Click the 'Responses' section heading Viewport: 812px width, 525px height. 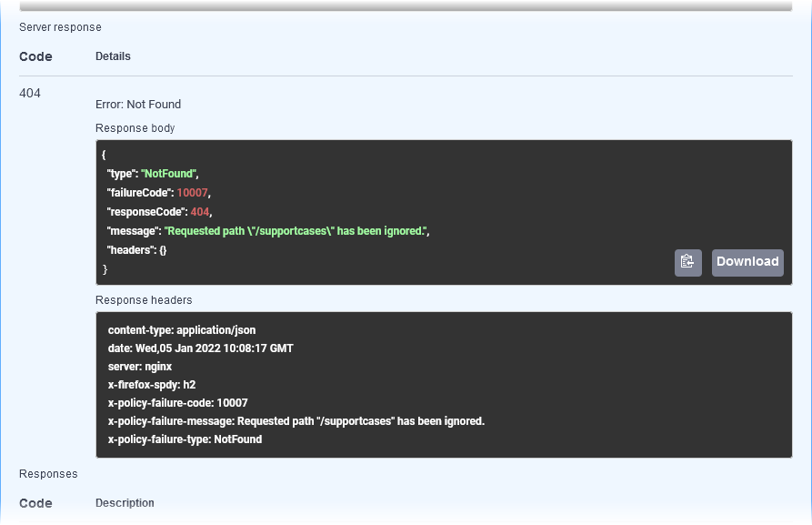[x=48, y=474]
